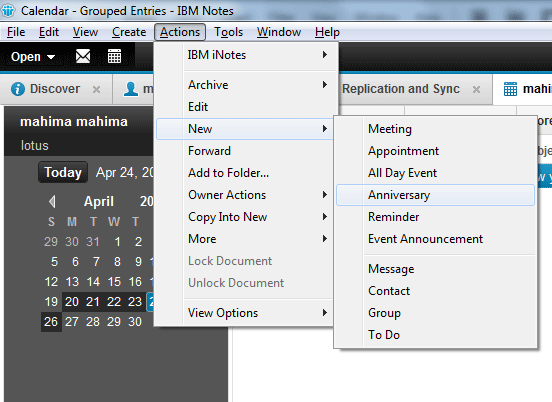Choose To Do from the New submenu
The height and width of the screenshot is (402, 552).
point(435,335)
